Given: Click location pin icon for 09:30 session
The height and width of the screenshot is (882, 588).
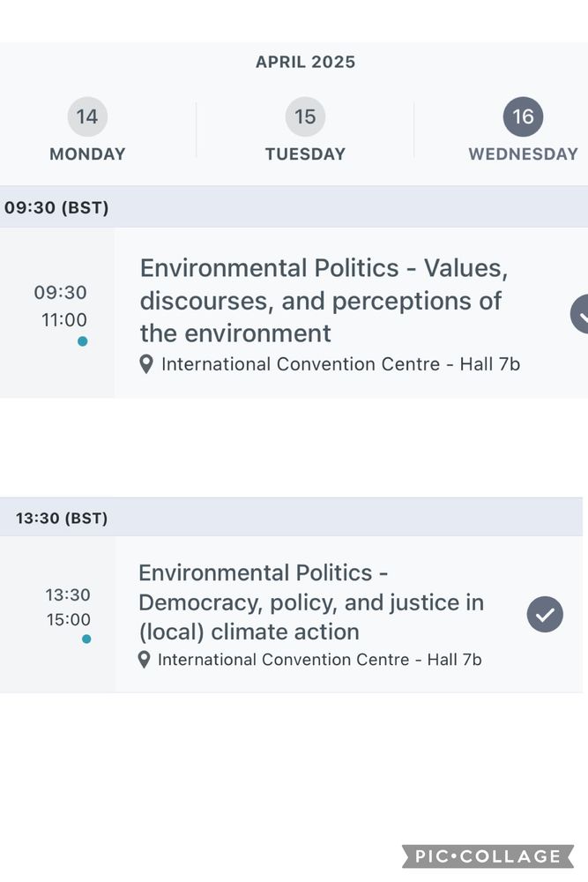Looking at the screenshot, I should [x=146, y=363].
